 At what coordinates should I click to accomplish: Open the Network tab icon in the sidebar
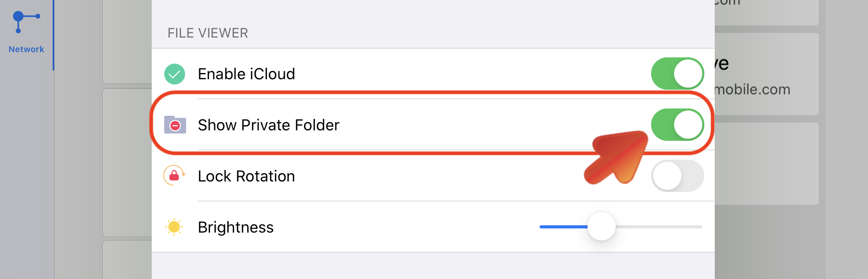tap(26, 21)
